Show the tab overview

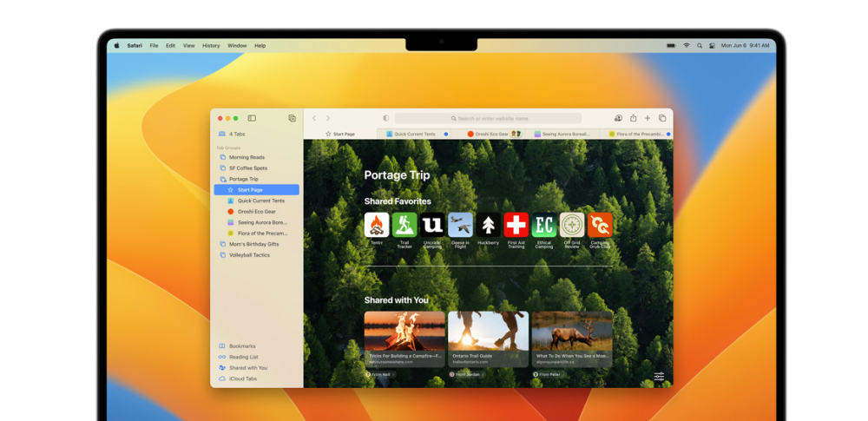pos(662,118)
